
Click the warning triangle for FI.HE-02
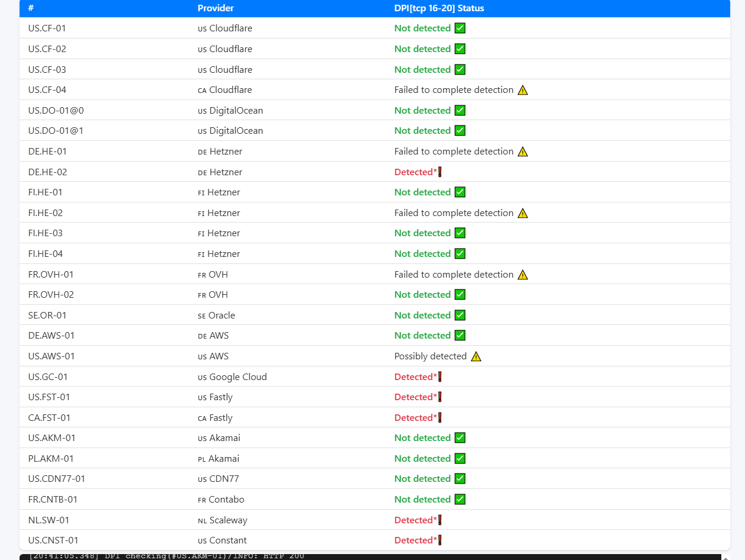click(522, 213)
